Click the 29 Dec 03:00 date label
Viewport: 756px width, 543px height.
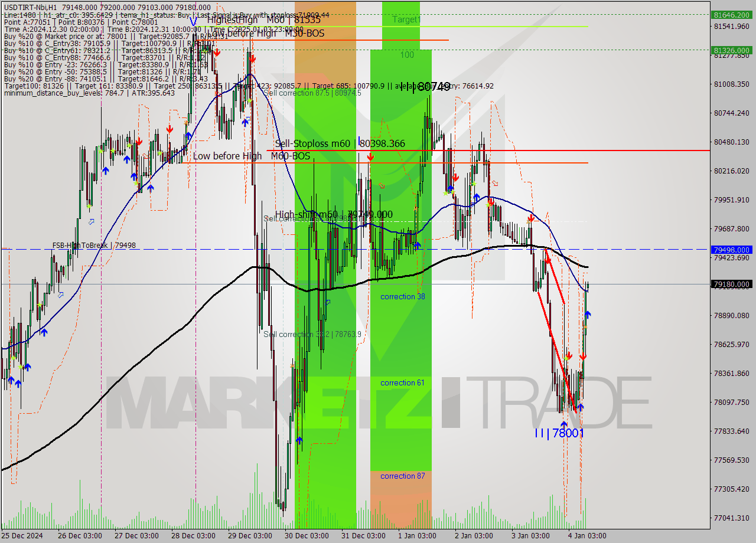(250, 536)
